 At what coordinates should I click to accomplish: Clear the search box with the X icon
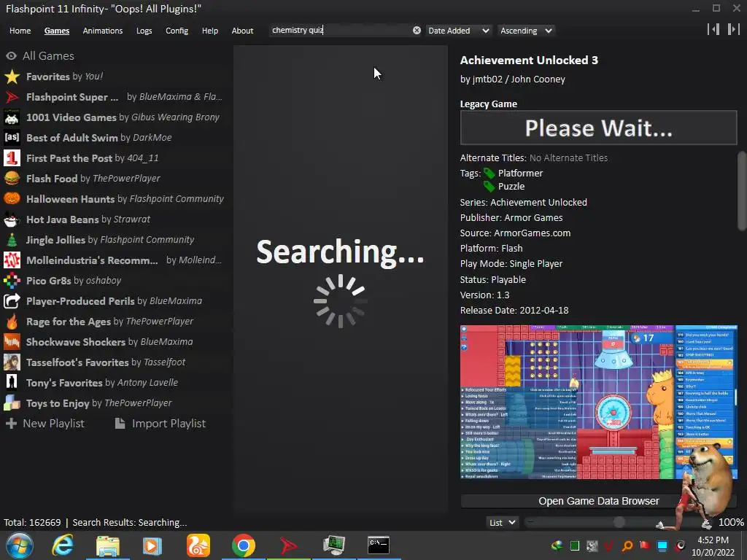coord(417,30)
